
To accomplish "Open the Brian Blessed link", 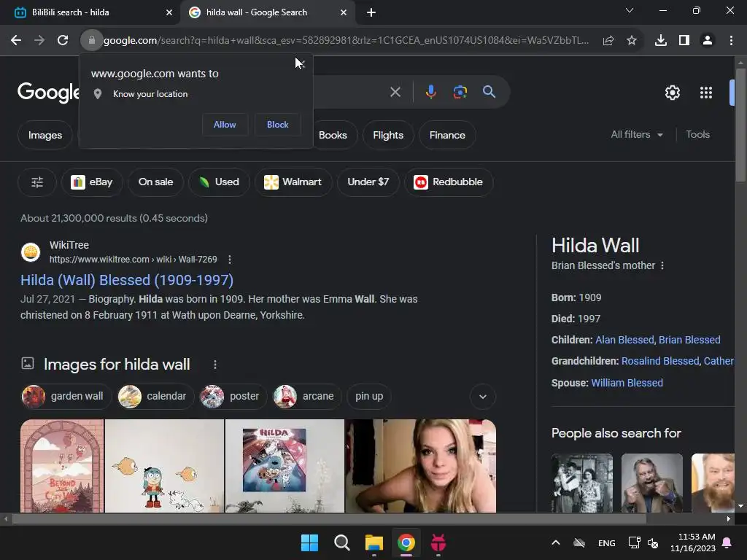I will click(x=689, y=340).
